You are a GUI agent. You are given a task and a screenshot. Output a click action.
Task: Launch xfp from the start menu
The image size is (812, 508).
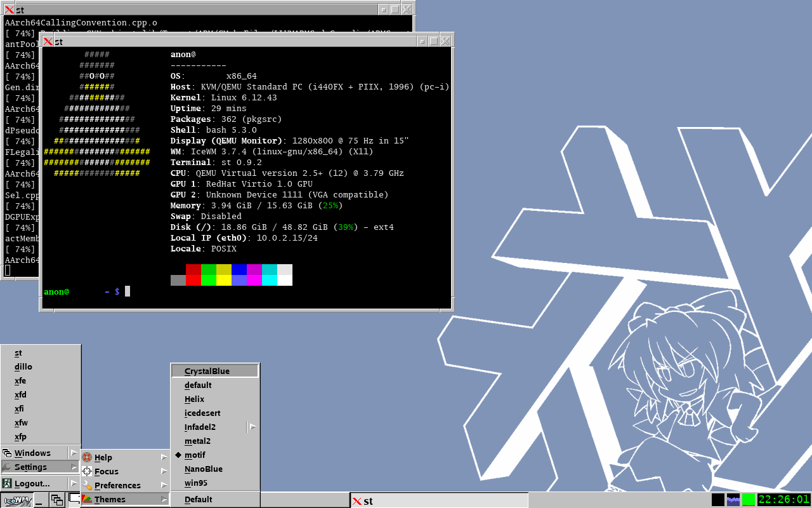coord(41,437)
